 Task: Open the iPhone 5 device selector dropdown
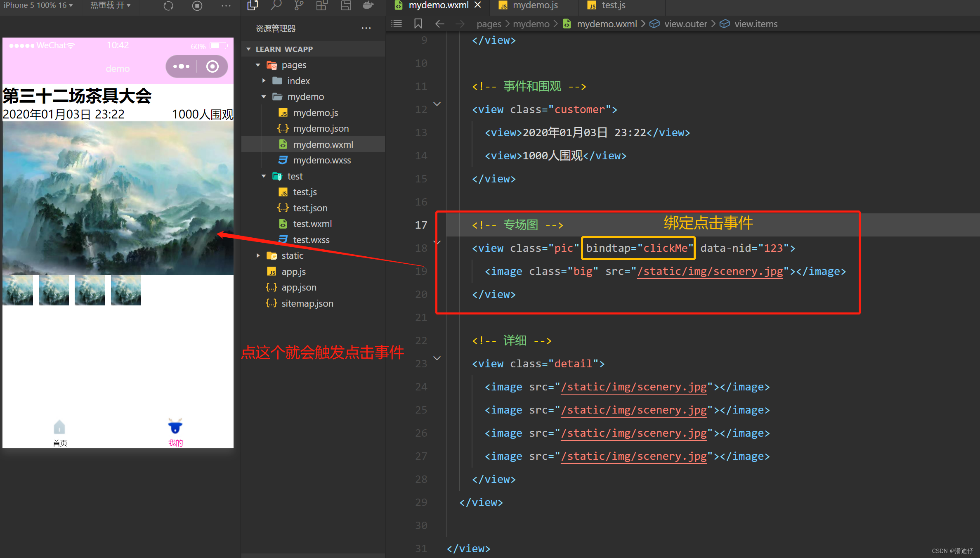coord(37,5)
